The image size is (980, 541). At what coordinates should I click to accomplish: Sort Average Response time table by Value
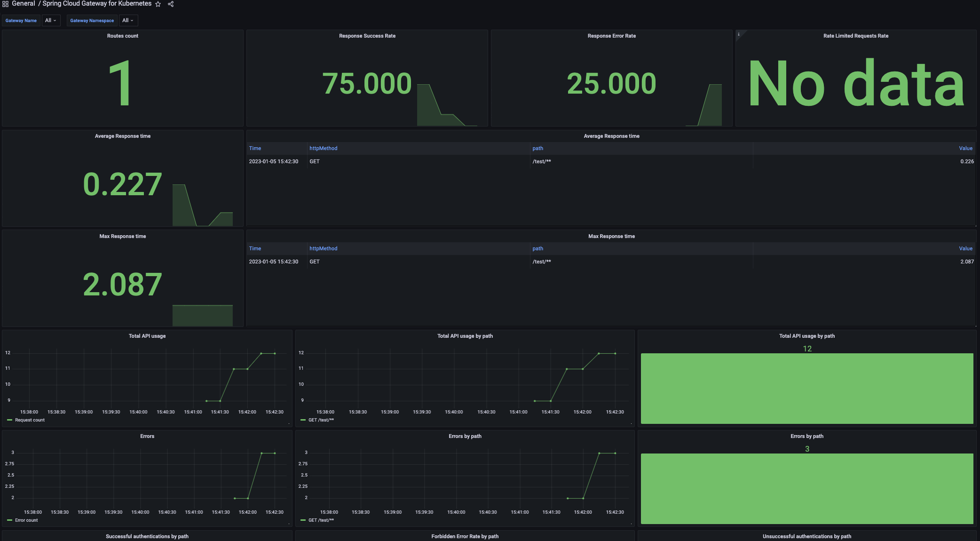coord(965,148)
